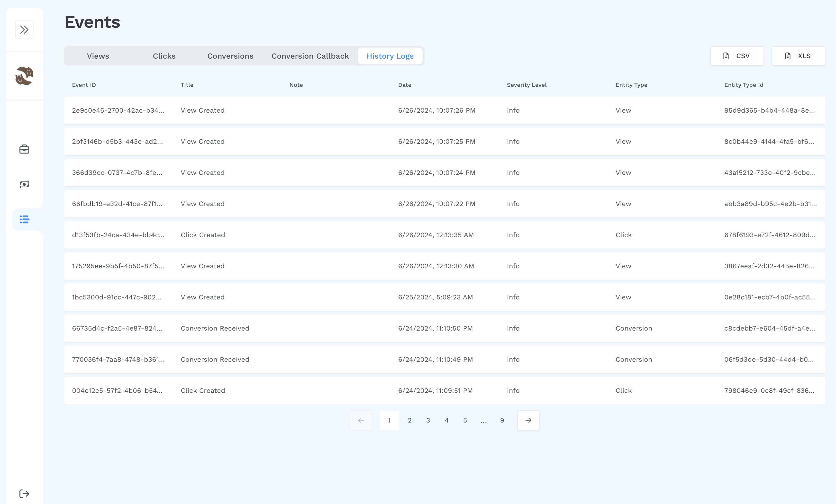This screenshot has height=504, width=836.
Task: Click date 6/26/2024, 10:07:25 PM
Action: click(437, 141)
